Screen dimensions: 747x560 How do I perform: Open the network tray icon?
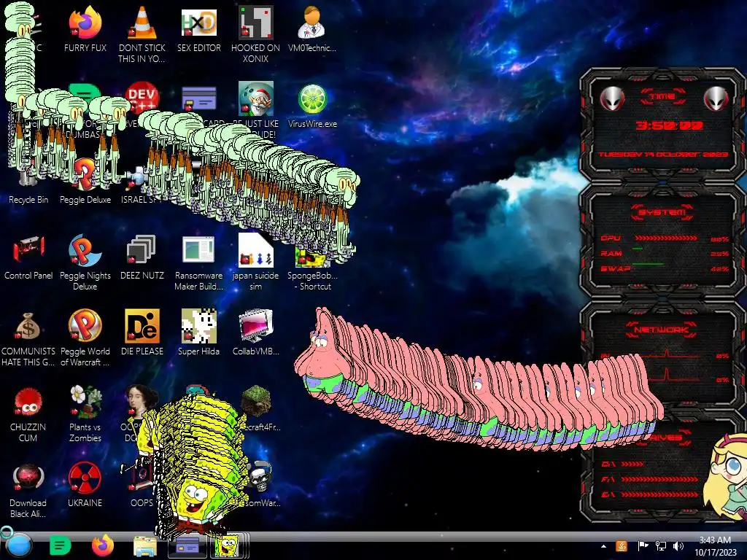point(661,546)
